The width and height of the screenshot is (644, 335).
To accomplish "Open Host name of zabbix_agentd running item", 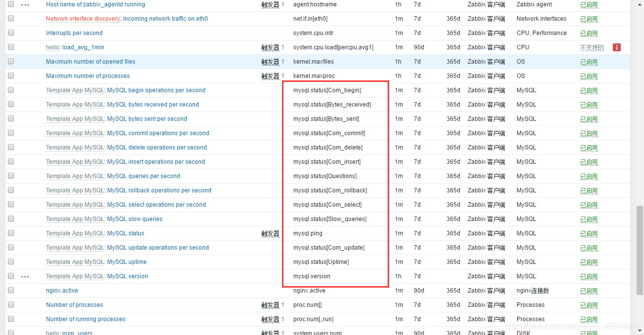I will point(95,4).
